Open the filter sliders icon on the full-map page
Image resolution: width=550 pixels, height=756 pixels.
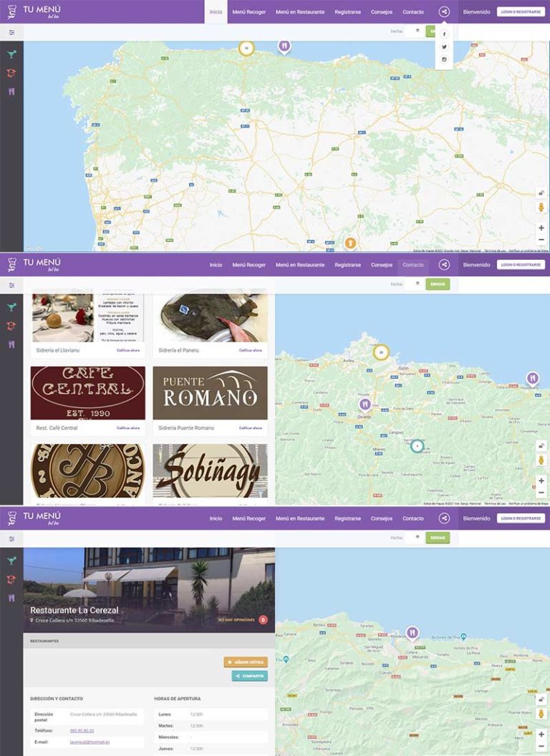(x=11, y=32)
